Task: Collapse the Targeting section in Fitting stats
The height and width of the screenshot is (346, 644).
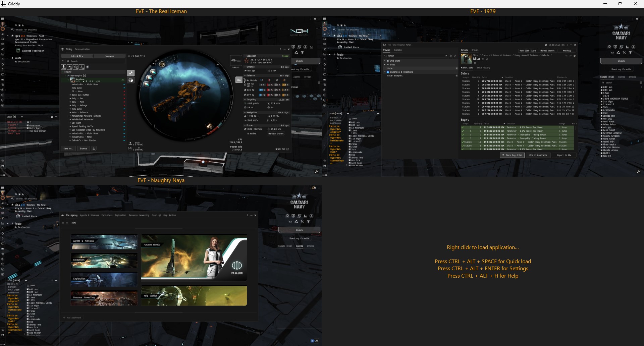Action: pos(245,100)
